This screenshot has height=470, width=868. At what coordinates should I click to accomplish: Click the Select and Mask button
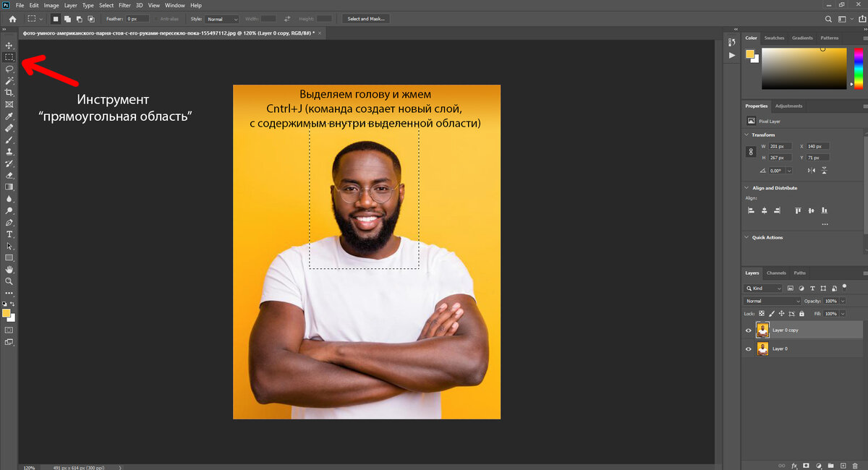tap(365, 19)
